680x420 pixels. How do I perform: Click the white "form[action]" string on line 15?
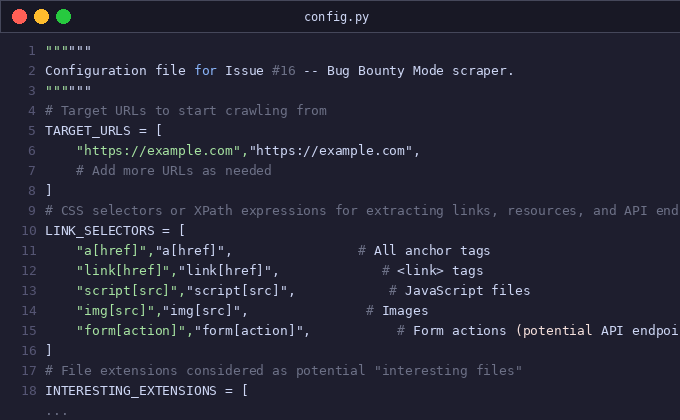pos(248,330)
